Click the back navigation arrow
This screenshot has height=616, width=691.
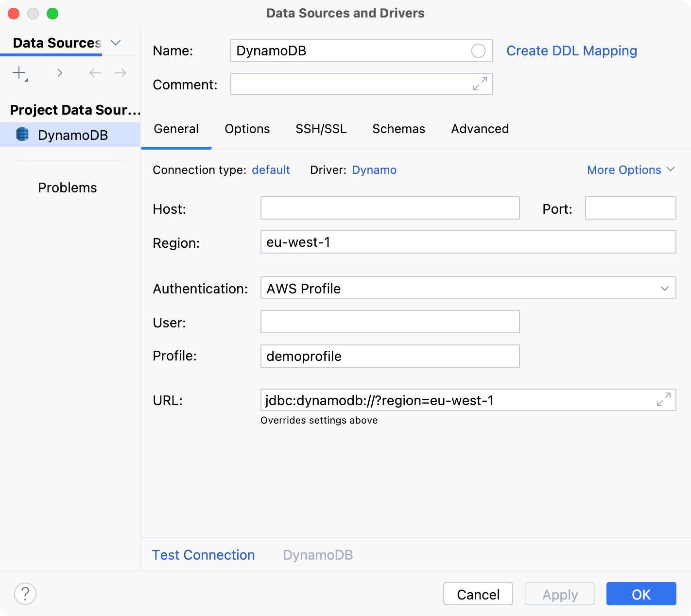click(x=95, y=72)
